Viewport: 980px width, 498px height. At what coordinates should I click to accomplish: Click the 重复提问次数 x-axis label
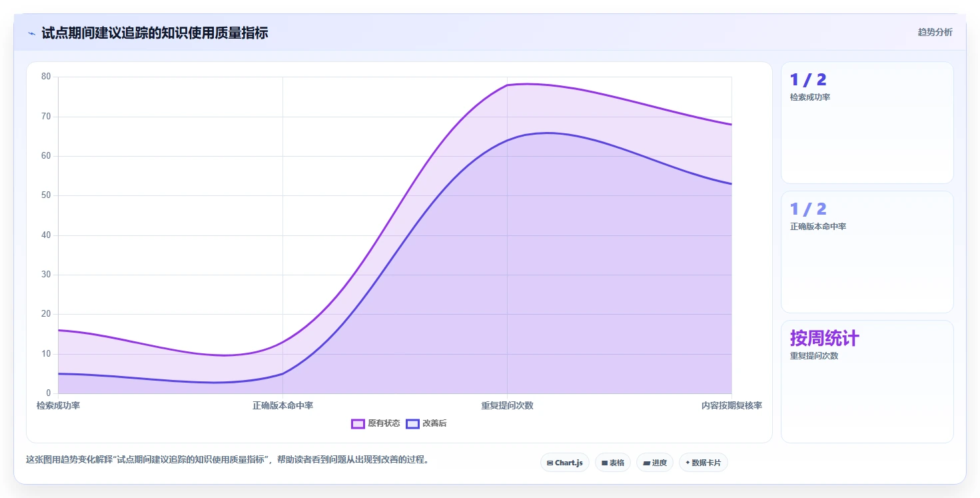point(507,405)
